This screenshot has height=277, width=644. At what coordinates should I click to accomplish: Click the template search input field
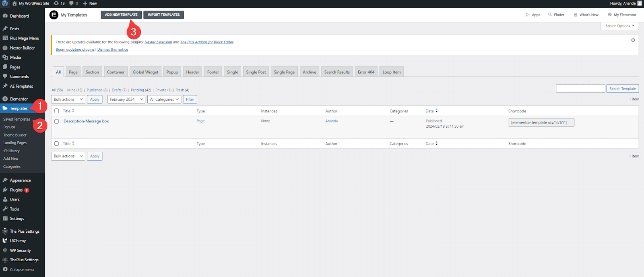580,89
